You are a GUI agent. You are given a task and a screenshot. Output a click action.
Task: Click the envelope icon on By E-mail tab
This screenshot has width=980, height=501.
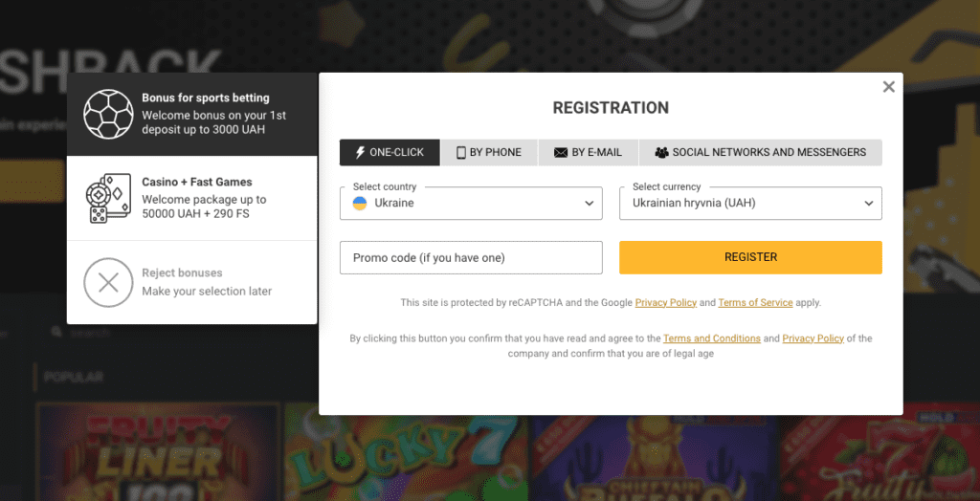point(561,152)
